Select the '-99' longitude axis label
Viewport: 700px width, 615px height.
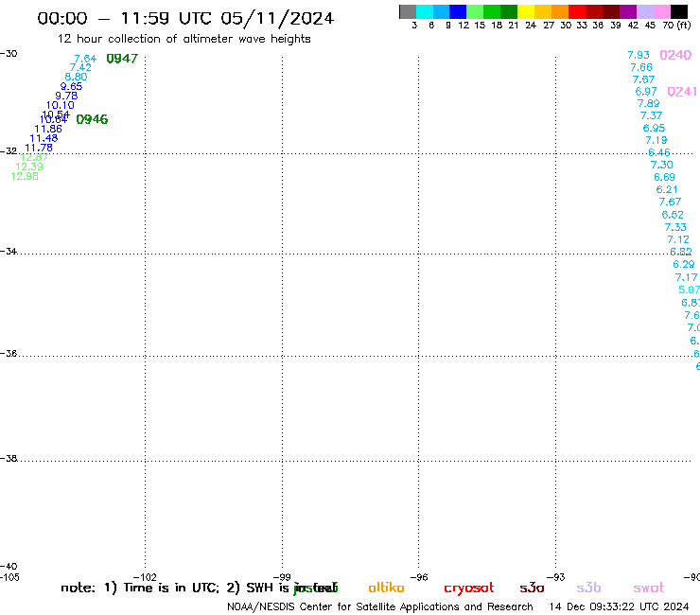[282, 577]
